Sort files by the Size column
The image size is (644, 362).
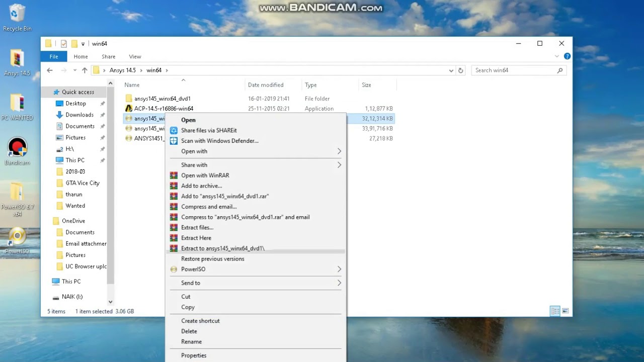(x=366, y=85)
